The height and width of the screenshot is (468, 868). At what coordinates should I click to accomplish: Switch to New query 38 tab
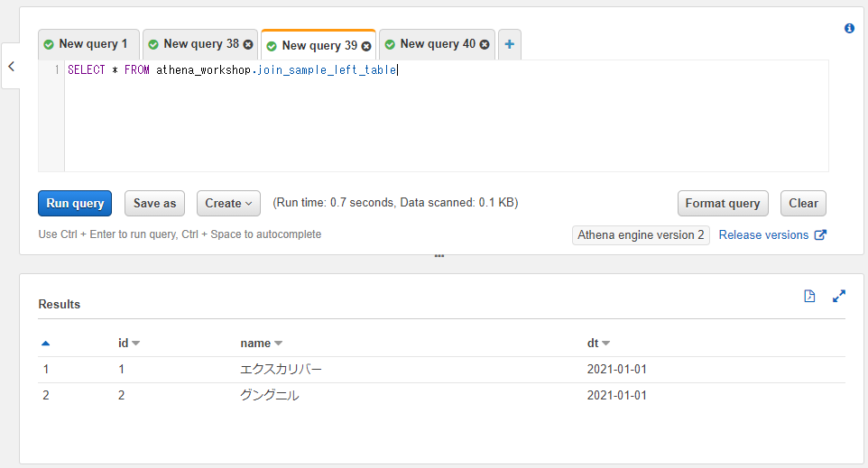click(201, 44)
